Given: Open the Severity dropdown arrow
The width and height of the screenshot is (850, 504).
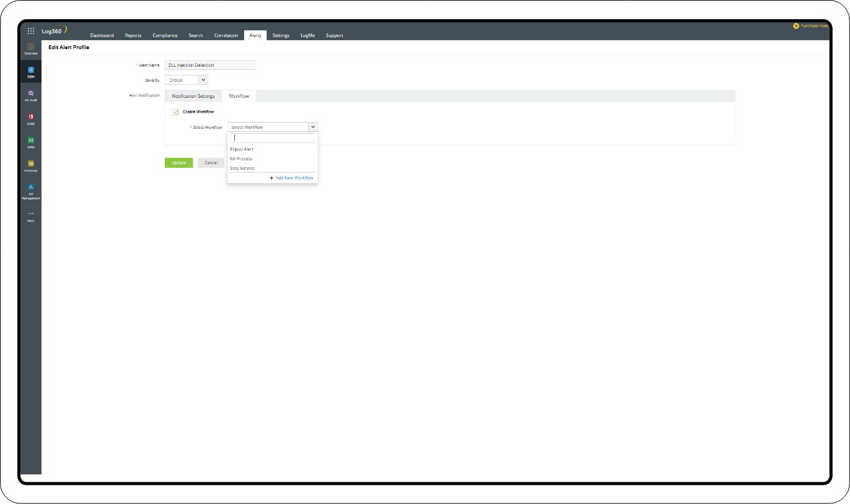Looking at the screenshot, I should [x=204, y=80].
